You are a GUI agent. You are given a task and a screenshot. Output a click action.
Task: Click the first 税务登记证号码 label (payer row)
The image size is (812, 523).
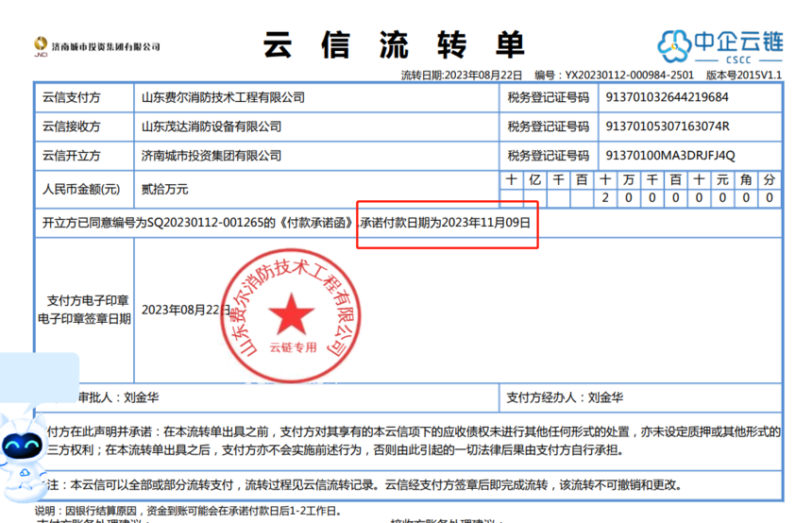pyautogui.click(x=549, y=97)
